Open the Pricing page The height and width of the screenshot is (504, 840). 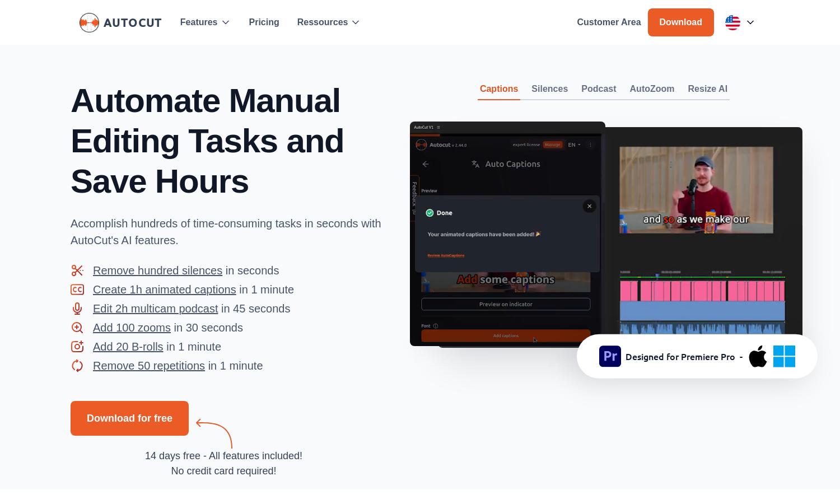coord(264,22)
